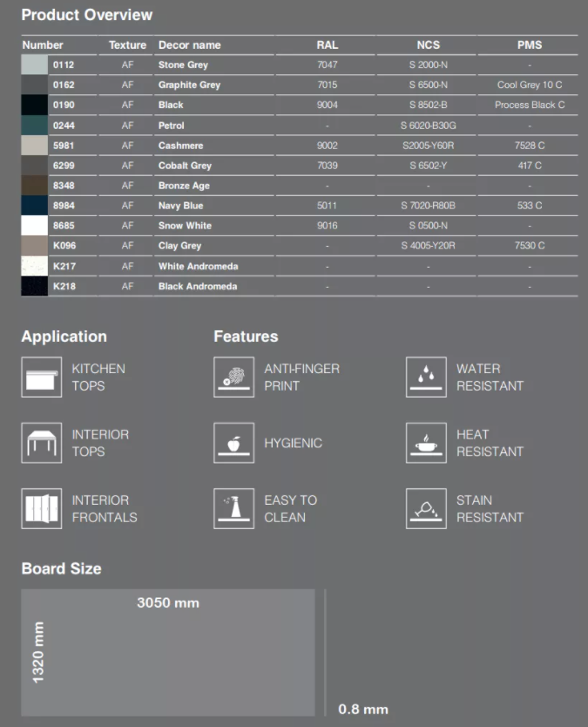Click the Kitchen Tops label
The height and width of the screenshot is (727, 588).
(x=98, y=377)
